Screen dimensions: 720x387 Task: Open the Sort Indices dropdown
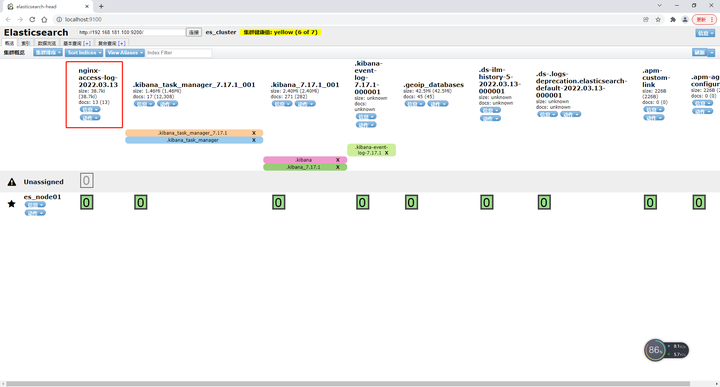(84, 53)
